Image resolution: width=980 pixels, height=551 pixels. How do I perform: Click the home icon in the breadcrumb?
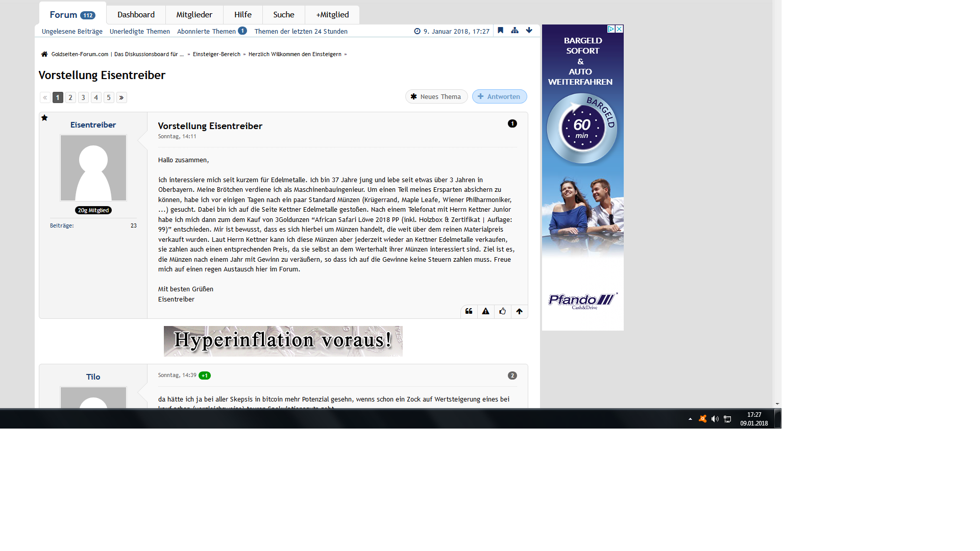click(44, 54)
